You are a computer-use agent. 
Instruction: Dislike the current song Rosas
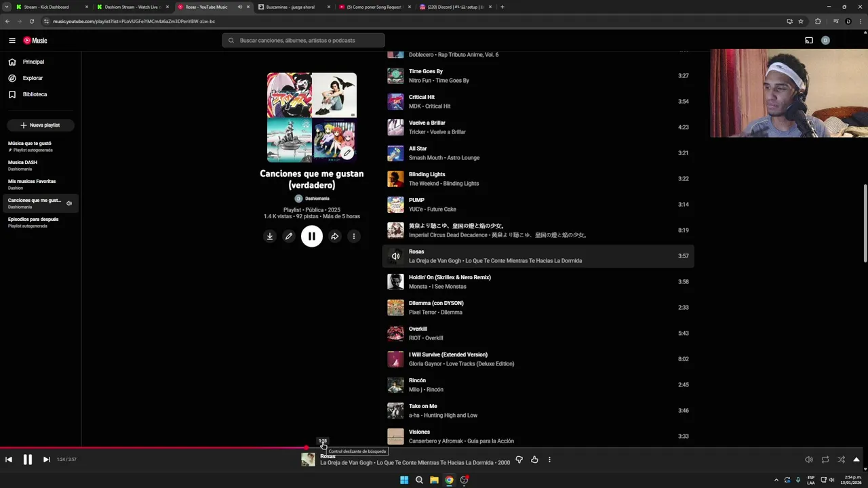point(519,460)
